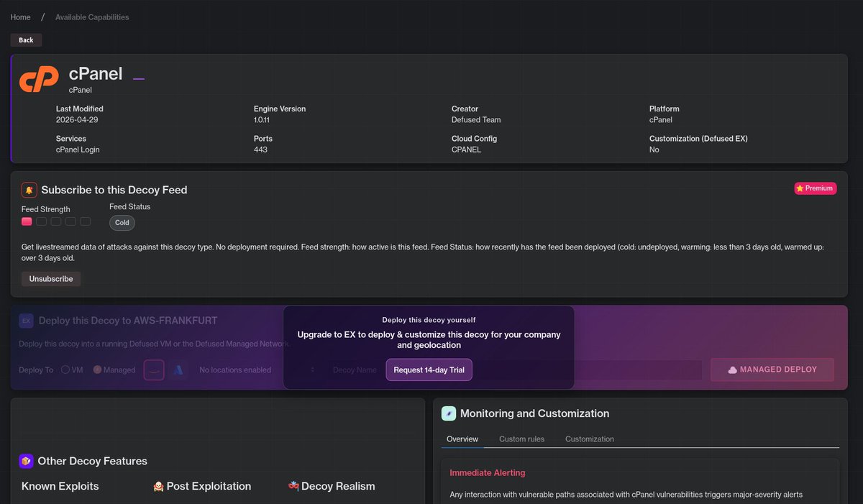Screen dimensions: 863x504
Task: Click the orange cPanel logo icon
Action: pos(39,78)
